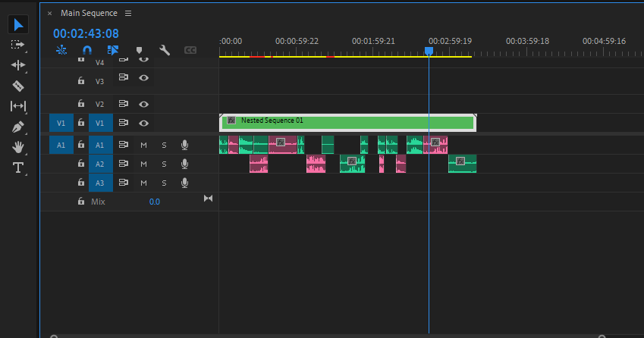Toggle sync lock on V1

123,123
